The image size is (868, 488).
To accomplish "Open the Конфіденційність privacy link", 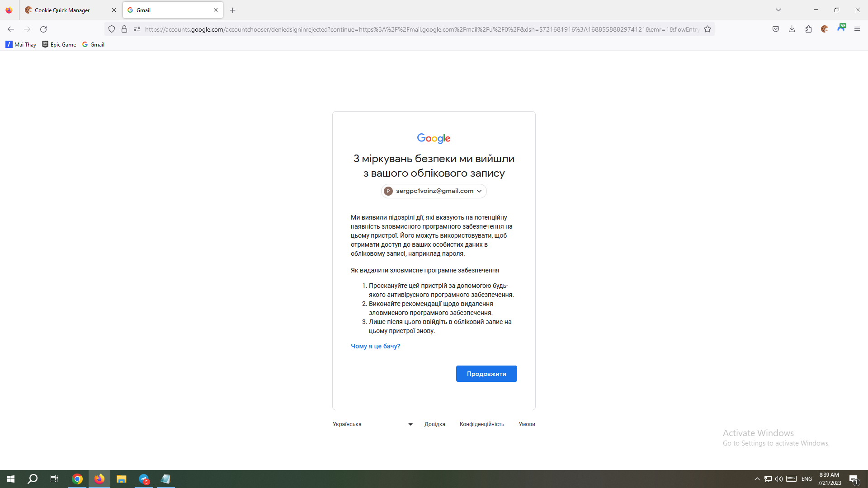I will coord(482,424).
